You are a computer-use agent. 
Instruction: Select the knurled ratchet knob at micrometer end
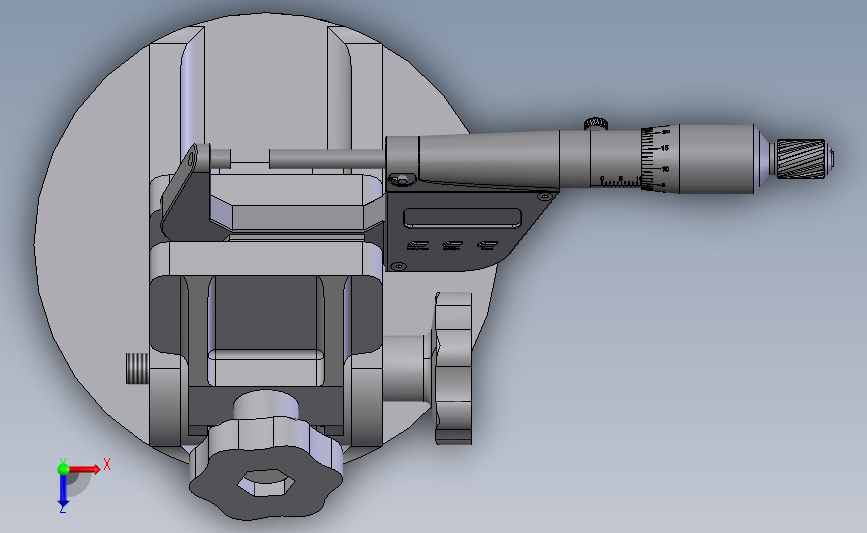click(801, 159)
